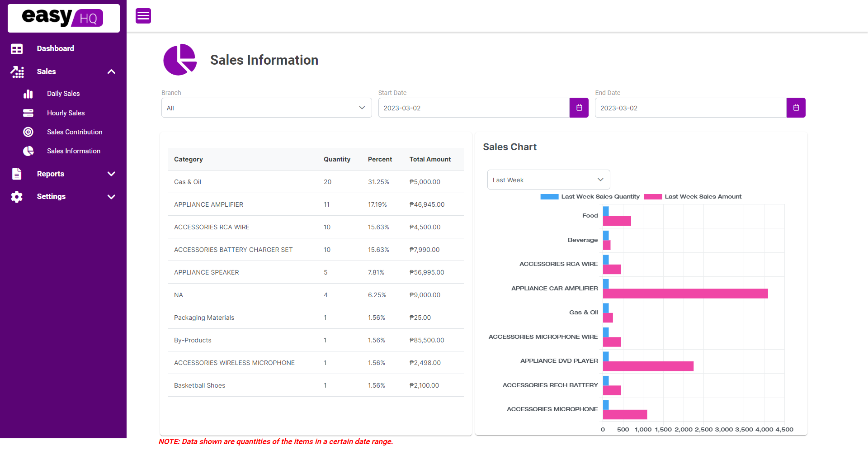Toggle Last Week Sales Quantity legend swatch

pos(549,197)
